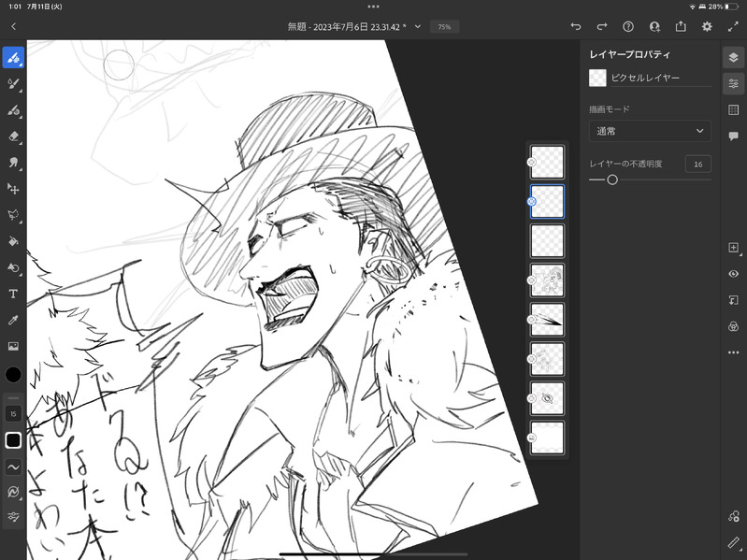Viewport: 747px width, 560px height.
Task: Tap the blue badge on active layer
Action: pos(532,202)
